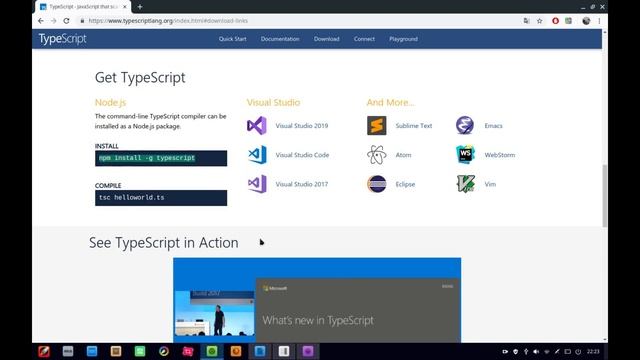Click the Eclipse logo icon
The height and width of the screenshot is (360, 640).
point(376,184)
